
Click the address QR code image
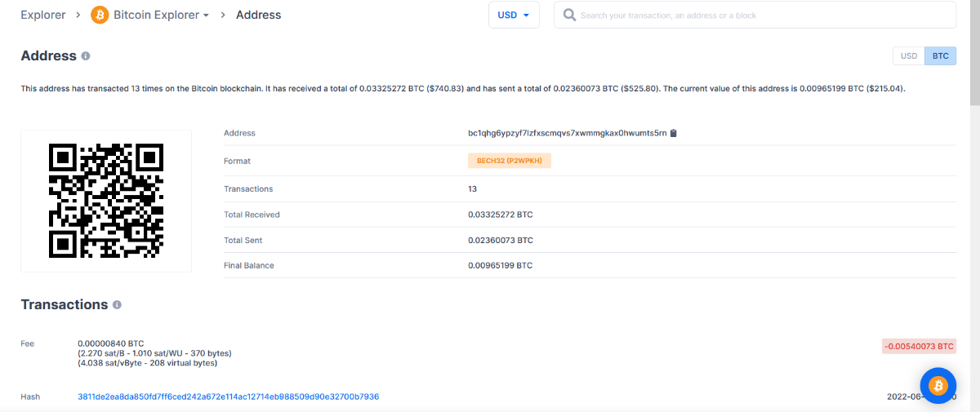[x=106, y=201]
